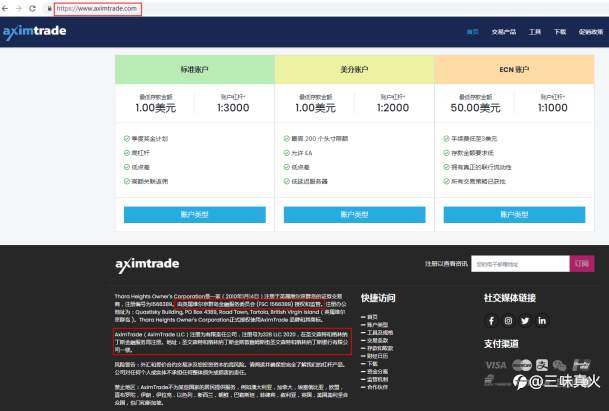The image size is (609, 411).
Task: Click the pink 订阅 subscribe button
Action: point(582,264)
